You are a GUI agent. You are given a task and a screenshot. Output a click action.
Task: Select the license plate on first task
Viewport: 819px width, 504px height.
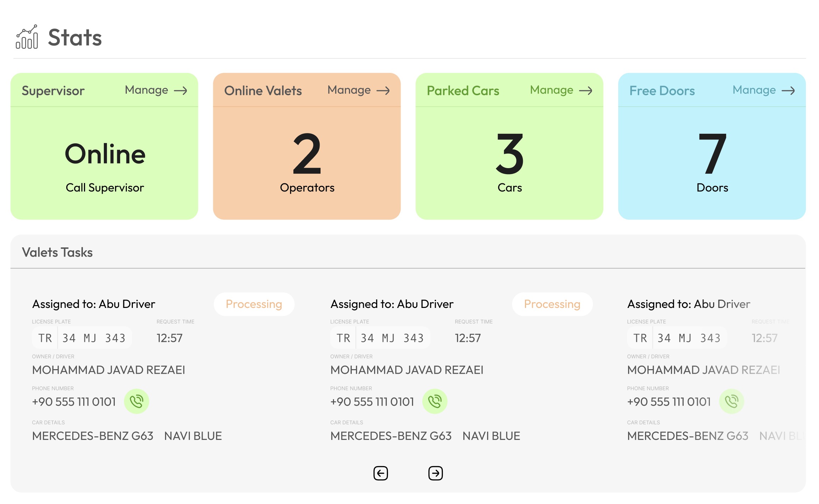(x=82, y=338)
